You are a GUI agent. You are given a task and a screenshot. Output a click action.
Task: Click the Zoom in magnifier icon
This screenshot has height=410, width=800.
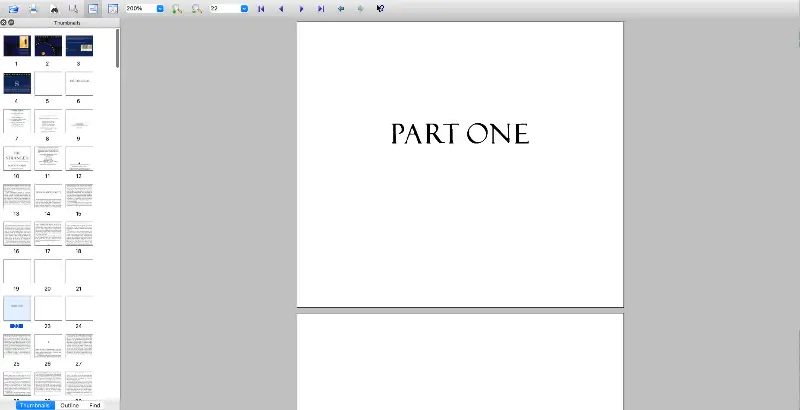[x=177, y=8]
